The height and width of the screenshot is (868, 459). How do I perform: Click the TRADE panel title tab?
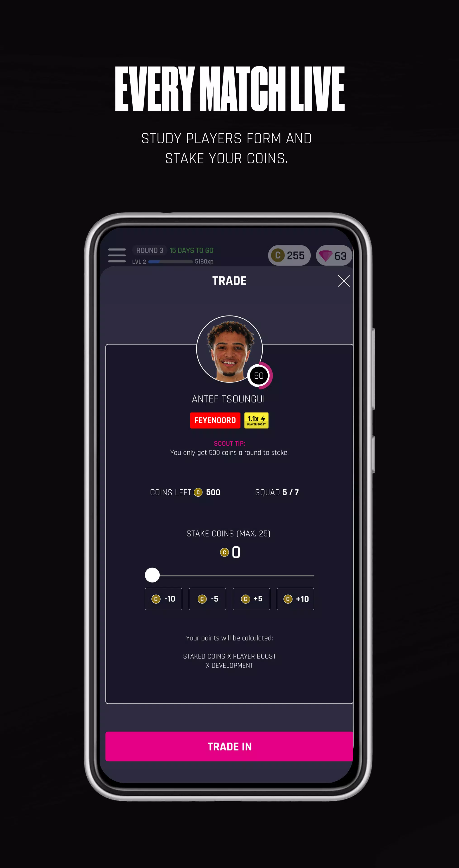tap(229, 281)
